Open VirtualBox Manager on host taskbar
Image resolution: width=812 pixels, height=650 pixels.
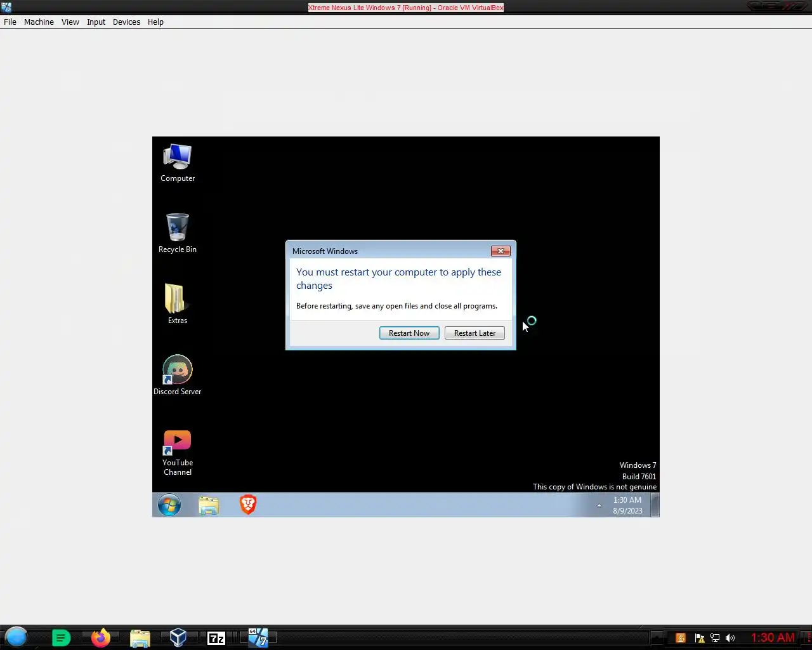pos(178,637)
